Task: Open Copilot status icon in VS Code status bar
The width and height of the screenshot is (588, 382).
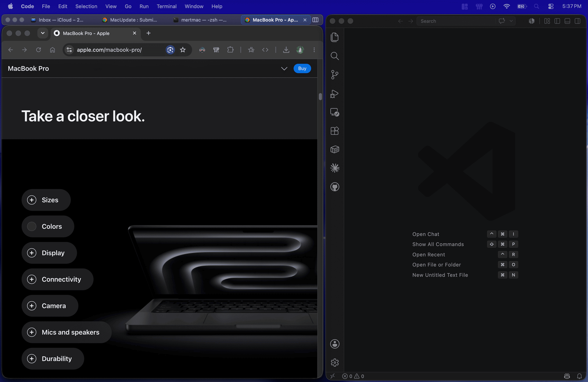Action: pyautogui.click(x=567, y=376)
